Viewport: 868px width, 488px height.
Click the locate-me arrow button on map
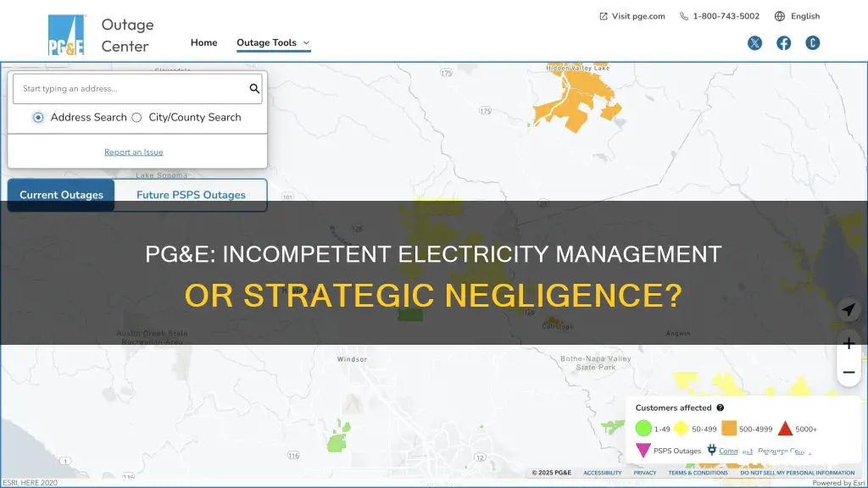click(848, 309)
